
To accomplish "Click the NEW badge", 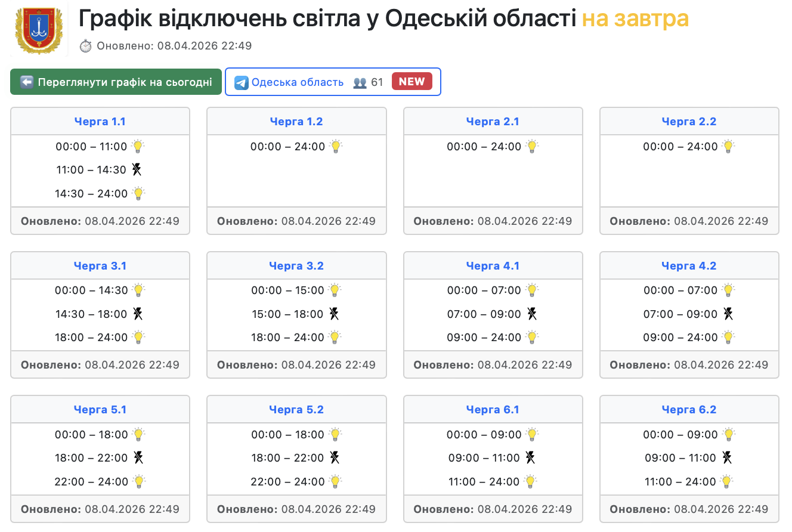I will point(412,82).
